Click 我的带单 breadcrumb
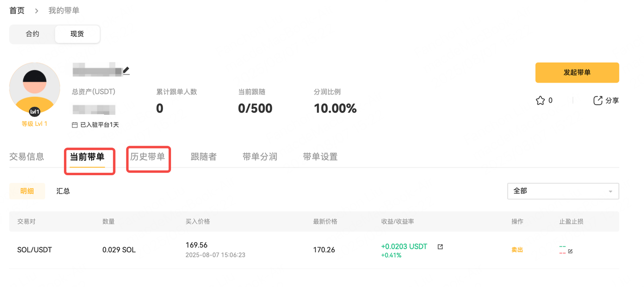 [64, 11]
